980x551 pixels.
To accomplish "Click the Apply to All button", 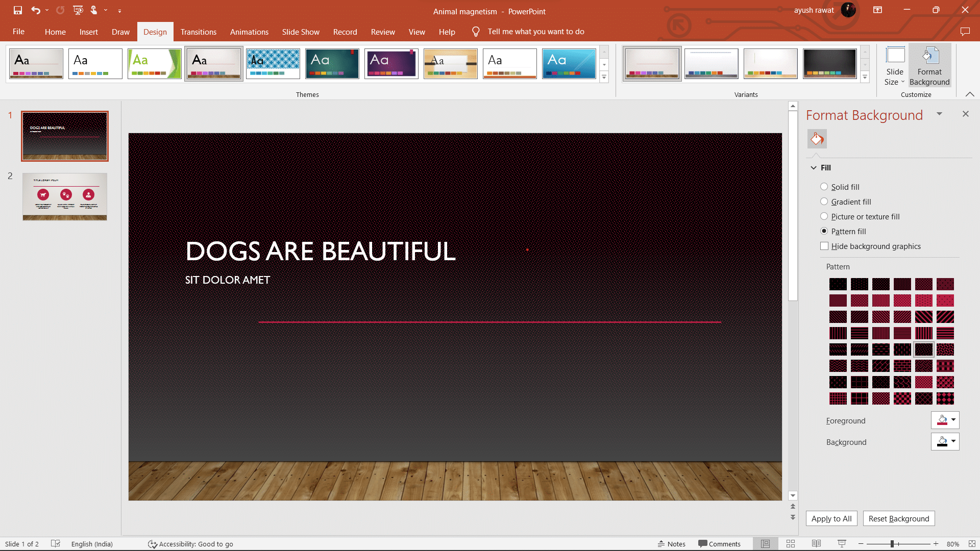I will [x=831, y=518].
